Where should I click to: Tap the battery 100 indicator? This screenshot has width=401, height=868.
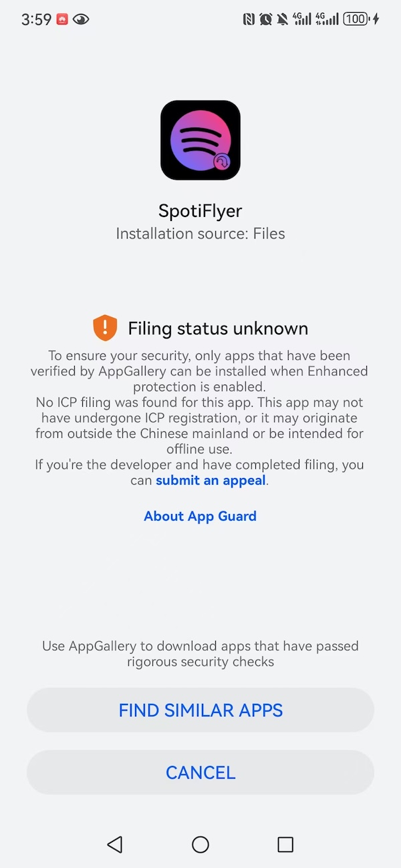tap(356, 19)
